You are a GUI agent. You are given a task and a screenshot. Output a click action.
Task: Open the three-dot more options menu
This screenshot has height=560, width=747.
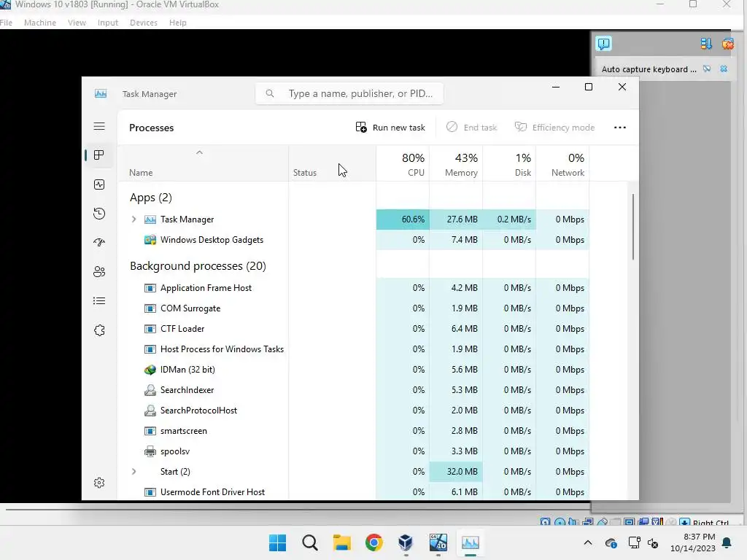620,127
